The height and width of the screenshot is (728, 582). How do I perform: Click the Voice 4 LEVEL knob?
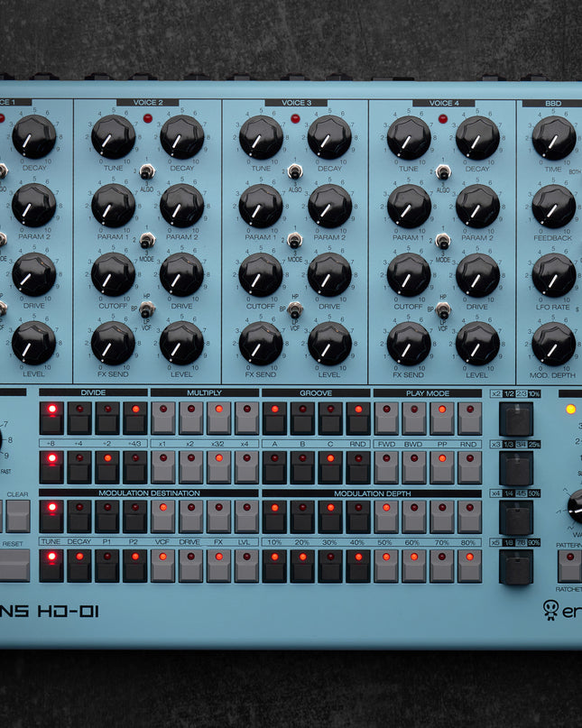(477, 343)
